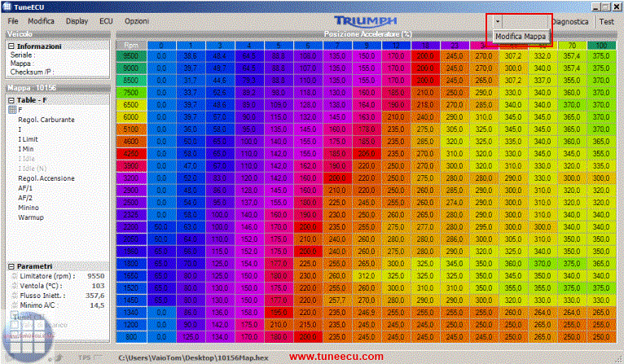The height and width of the screenshot is (364, 624).
Task: Switch to the Test mode
Action: pos(607,22)
